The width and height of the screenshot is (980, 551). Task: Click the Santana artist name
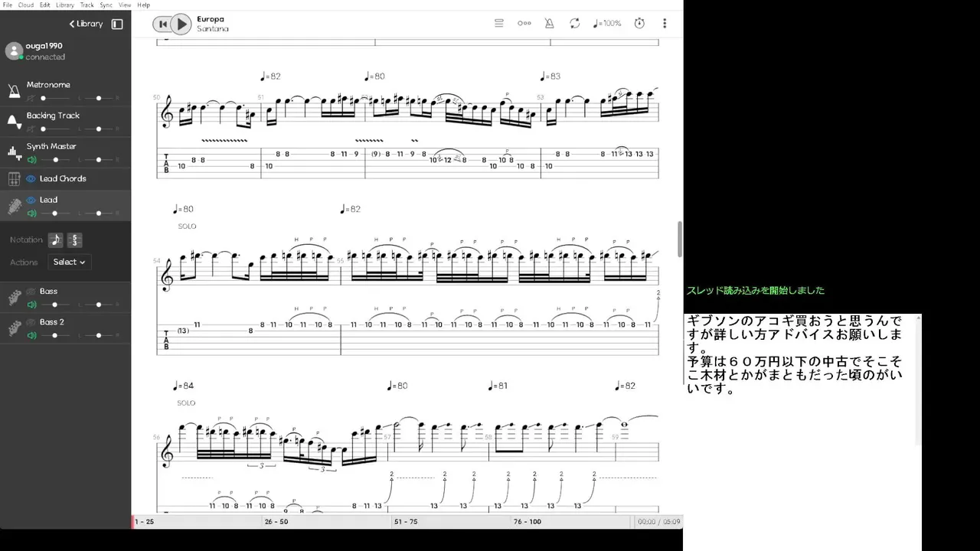point(213,29)
